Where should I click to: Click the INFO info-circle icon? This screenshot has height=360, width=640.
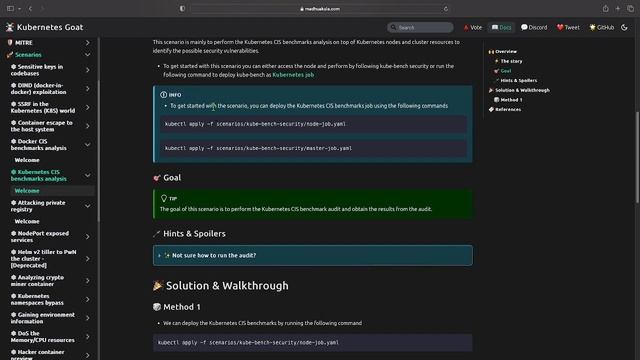164,95
